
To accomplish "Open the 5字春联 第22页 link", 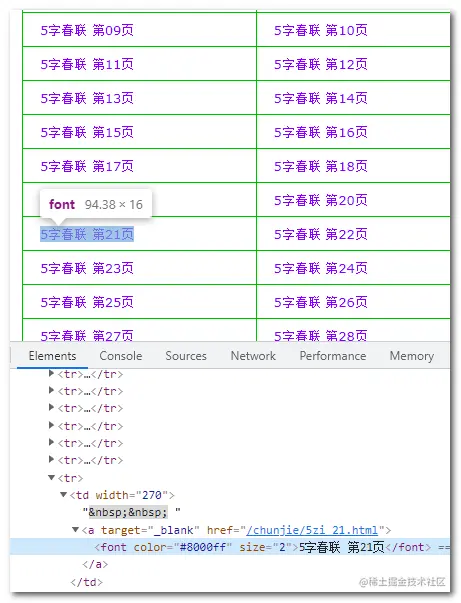I will [321, 234].
